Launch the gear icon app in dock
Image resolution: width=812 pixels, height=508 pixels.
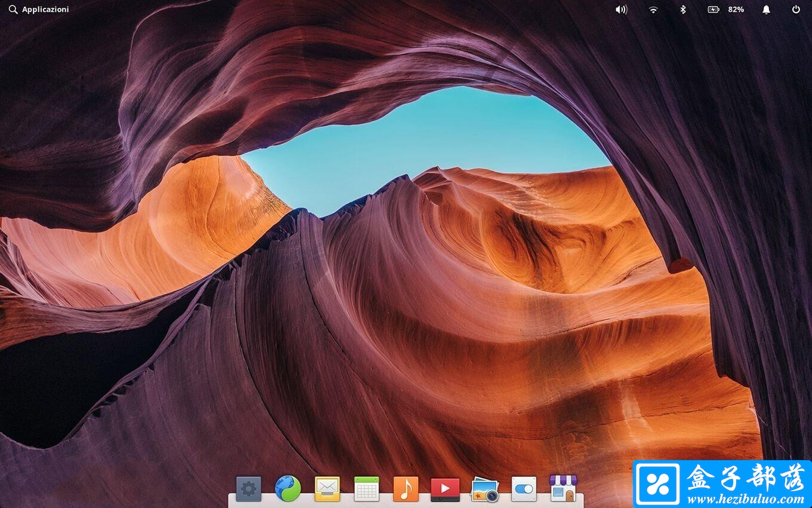point(248,489)
